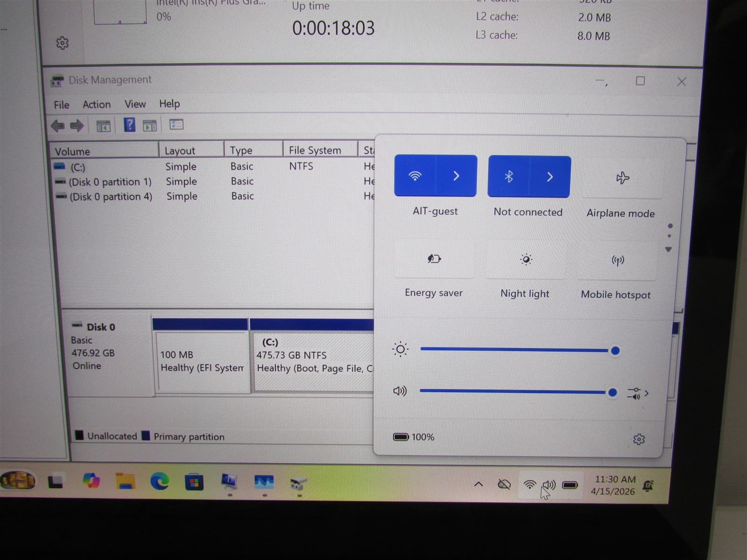
Task: Click the speaker icon in the system tray
Action: click(550, 485)
